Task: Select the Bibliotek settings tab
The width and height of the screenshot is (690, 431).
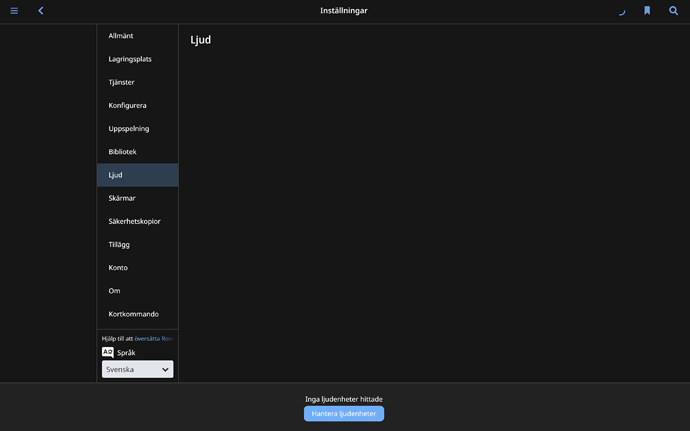Action: pyautogui.click(x=137, y=152)
